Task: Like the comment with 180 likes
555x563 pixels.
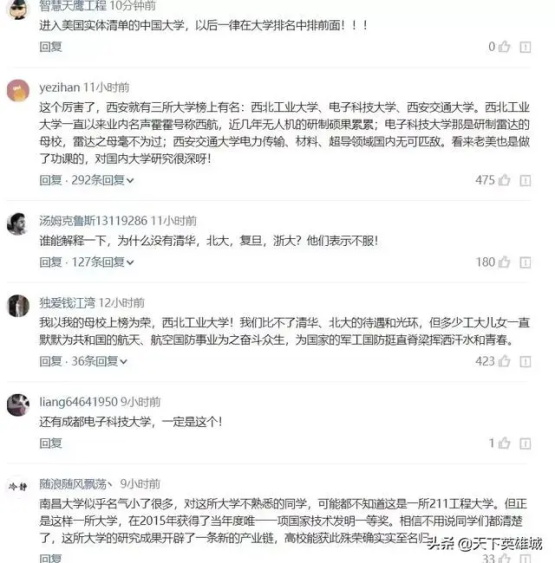Action: (504, 262)
